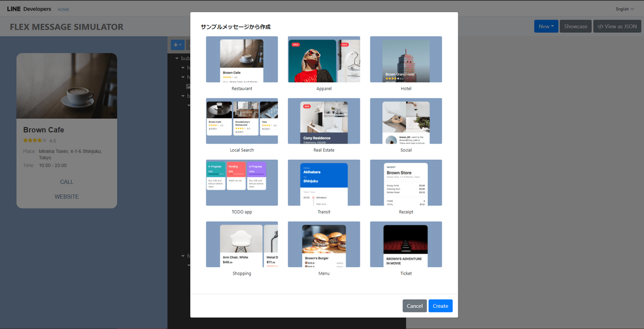Image resolution: width=644 pixels, height=329 pixels.
Task: Select the Restaurant sample thumbnail
Action: [242, 59]
